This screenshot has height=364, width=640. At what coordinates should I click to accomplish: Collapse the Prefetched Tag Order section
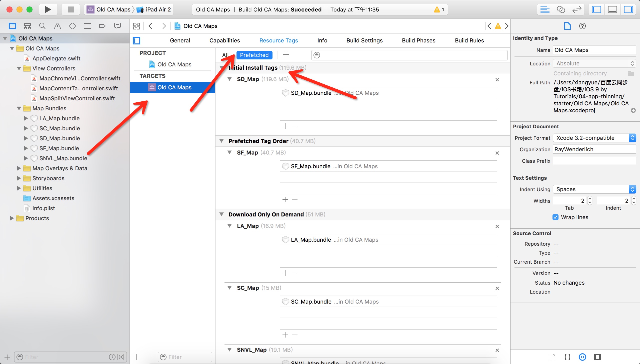pos(221,141)
